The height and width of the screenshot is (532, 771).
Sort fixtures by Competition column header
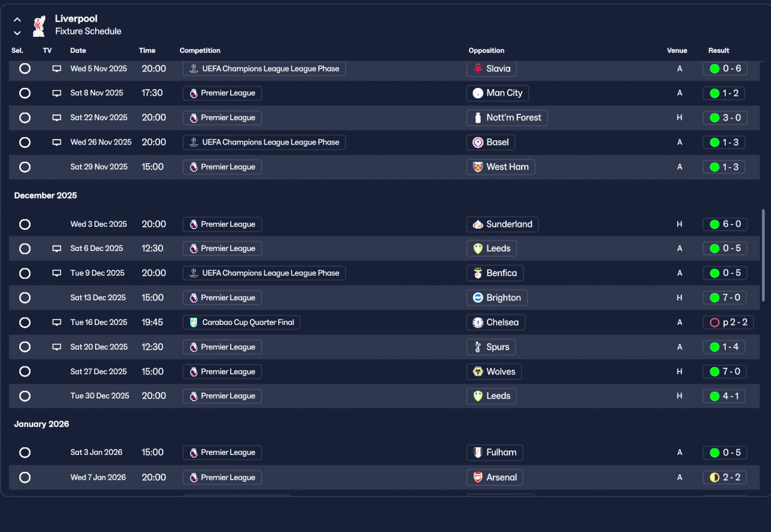click(200, 51)
